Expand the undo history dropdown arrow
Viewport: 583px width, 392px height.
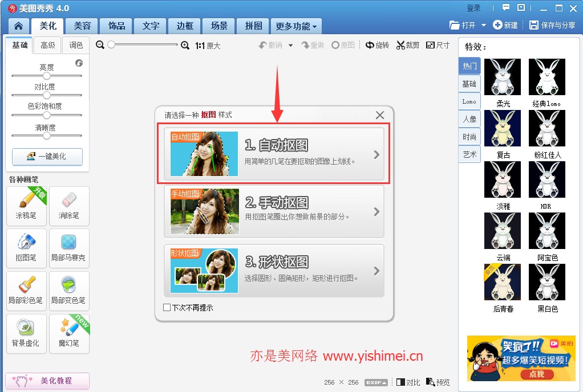tap(291, 45)
